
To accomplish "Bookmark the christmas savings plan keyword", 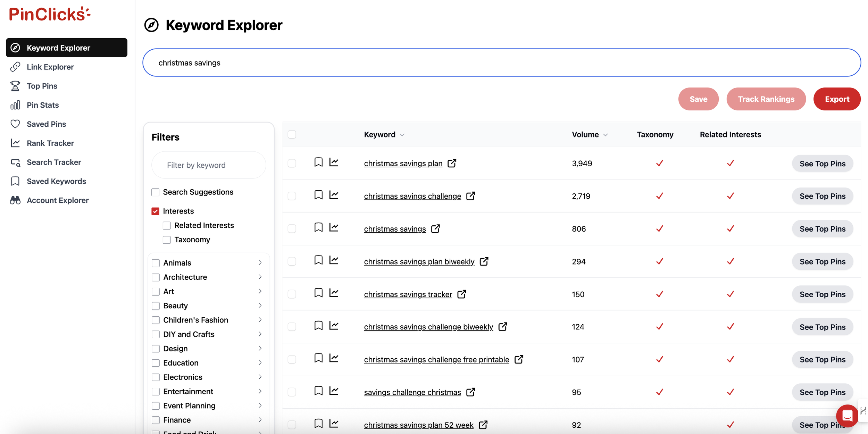I will [x=318, y=162].
